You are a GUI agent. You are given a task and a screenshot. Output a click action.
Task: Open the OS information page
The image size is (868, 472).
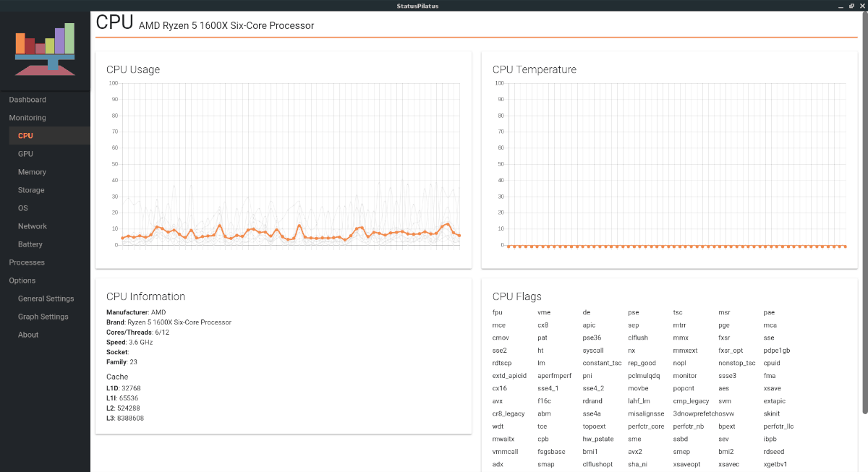tap(22, 207)
